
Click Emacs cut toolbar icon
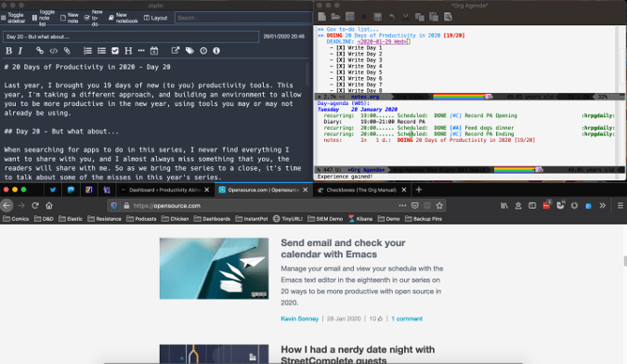406,17
